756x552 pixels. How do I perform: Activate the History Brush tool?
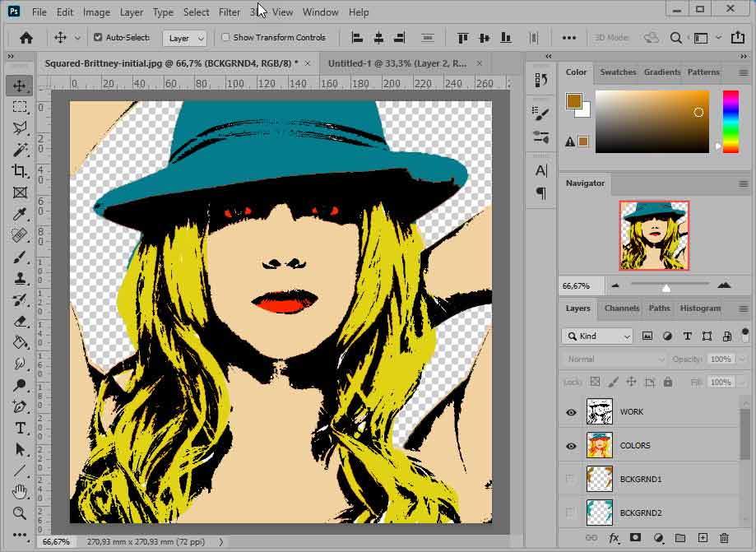[19, 300]
